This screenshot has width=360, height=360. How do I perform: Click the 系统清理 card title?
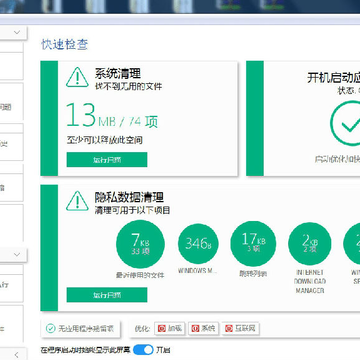pyautogui.click(x=118, y=74)
